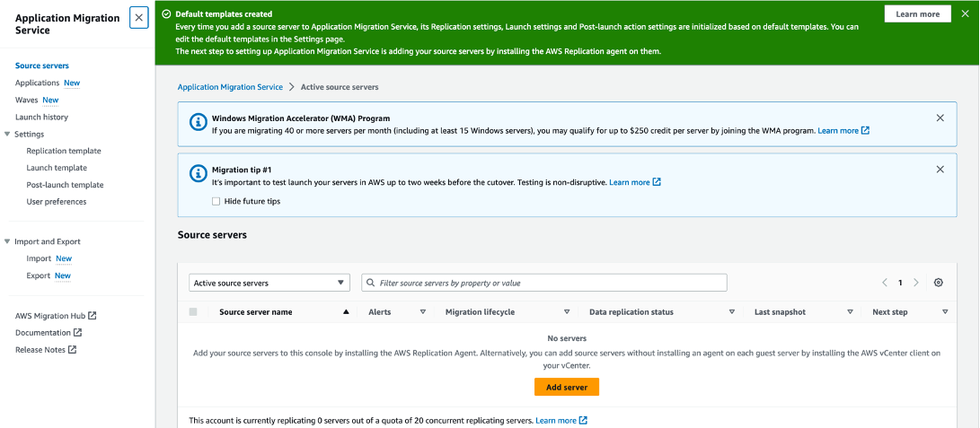980x428 pixels.
Task: Open Alerts column filter arrow
Action: [x=422, y=312]
